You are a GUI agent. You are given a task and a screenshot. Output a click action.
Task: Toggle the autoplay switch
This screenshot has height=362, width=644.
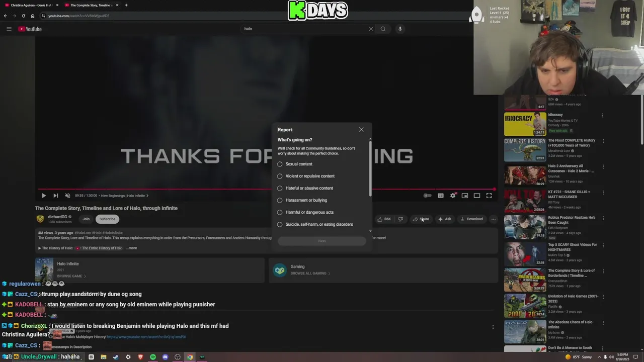click(427, 196)
